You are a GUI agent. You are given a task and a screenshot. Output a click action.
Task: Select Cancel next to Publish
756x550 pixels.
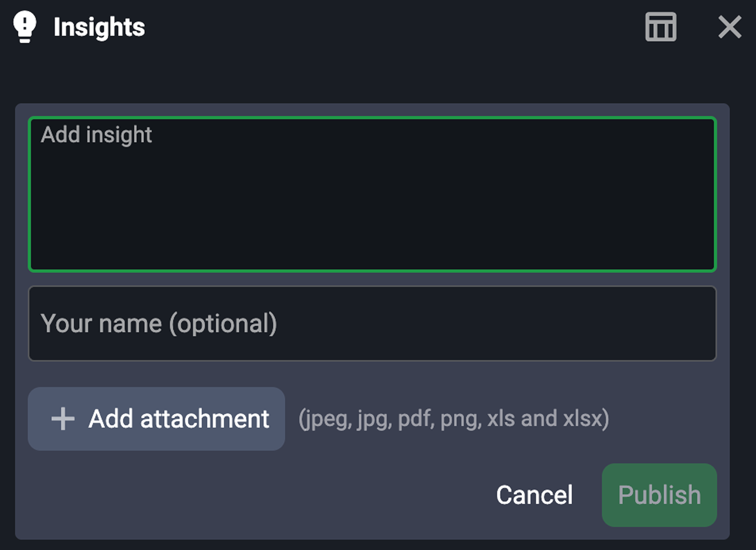tap(534, 494)
